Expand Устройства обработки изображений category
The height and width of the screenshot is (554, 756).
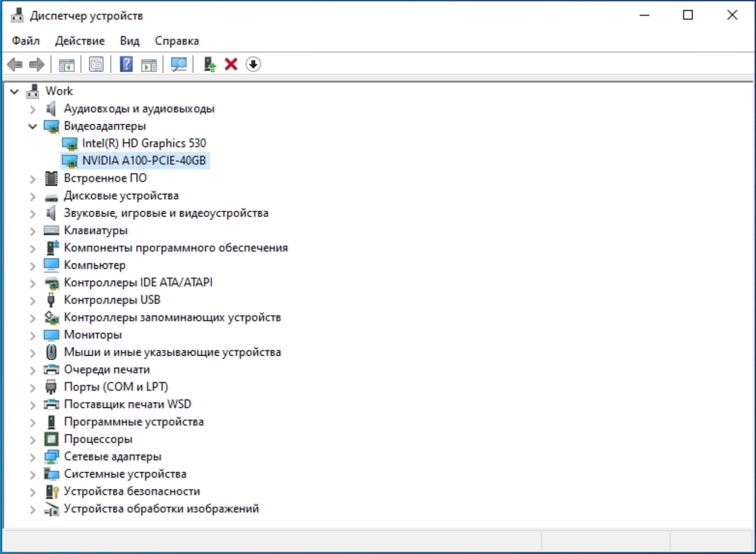(33, 509)
